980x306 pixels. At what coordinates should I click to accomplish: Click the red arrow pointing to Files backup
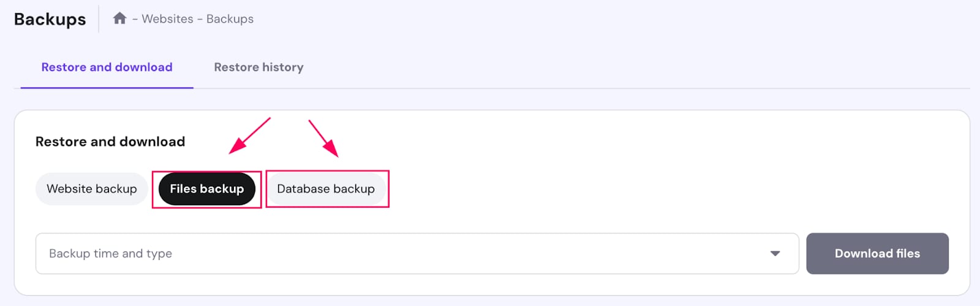(x=249, y=136)
